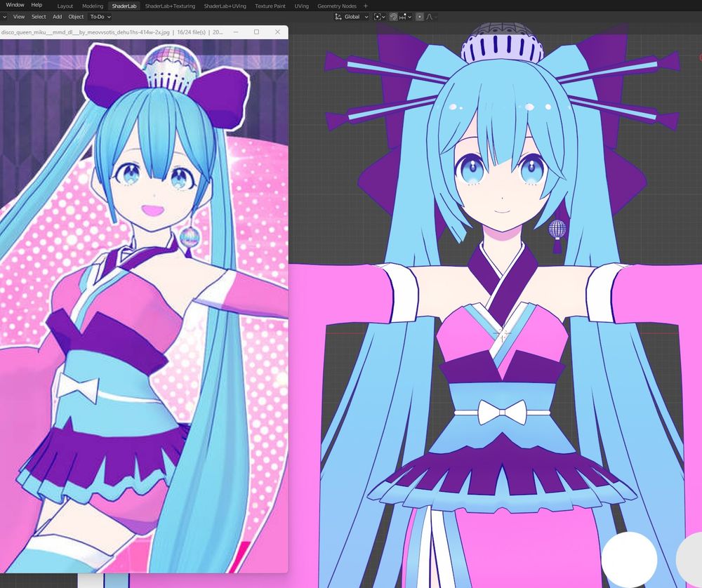Minimize the disco_queen_miku image viewer window

click(x=236, y=32)
